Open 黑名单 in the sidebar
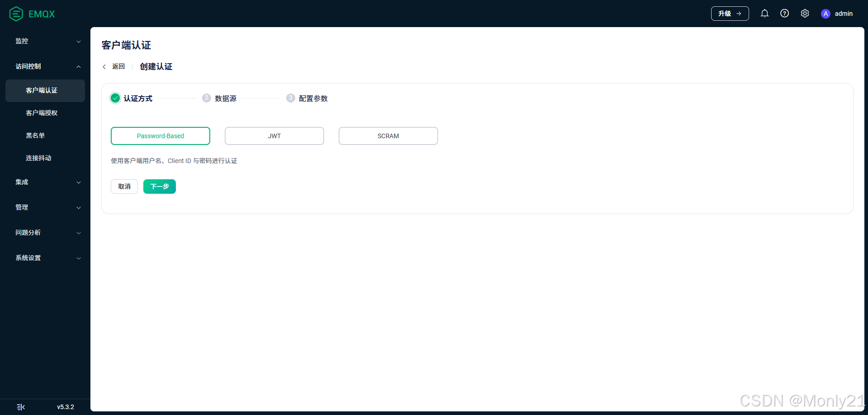The height and width of the screenshot is (415, 868). click(x=45, y=136)
